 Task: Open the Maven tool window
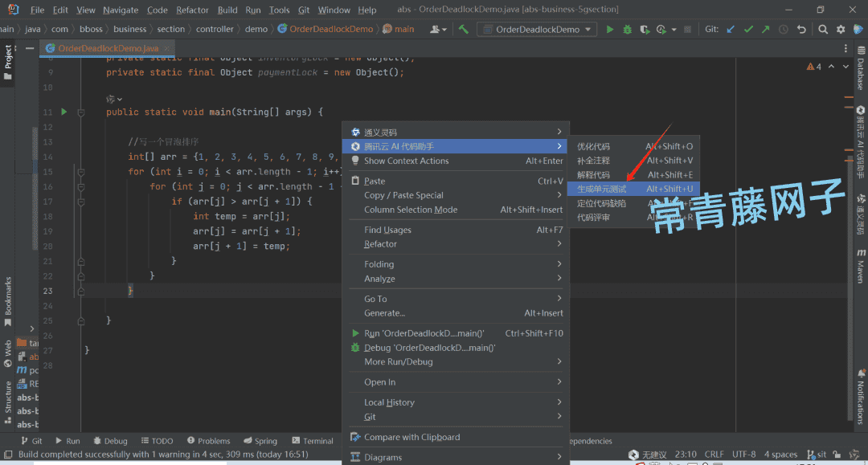coord(861,266)
